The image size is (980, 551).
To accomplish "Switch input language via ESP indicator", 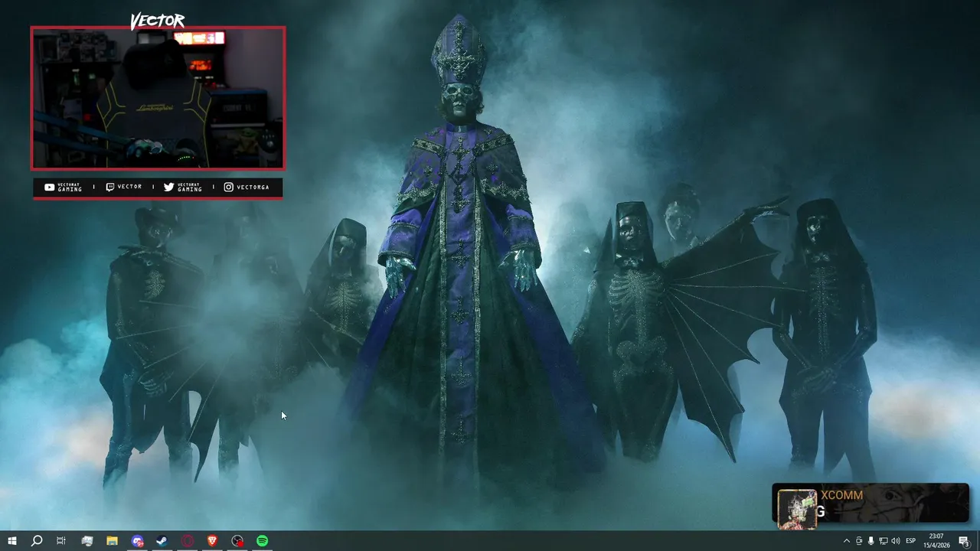I will click(x=911, y=541).
